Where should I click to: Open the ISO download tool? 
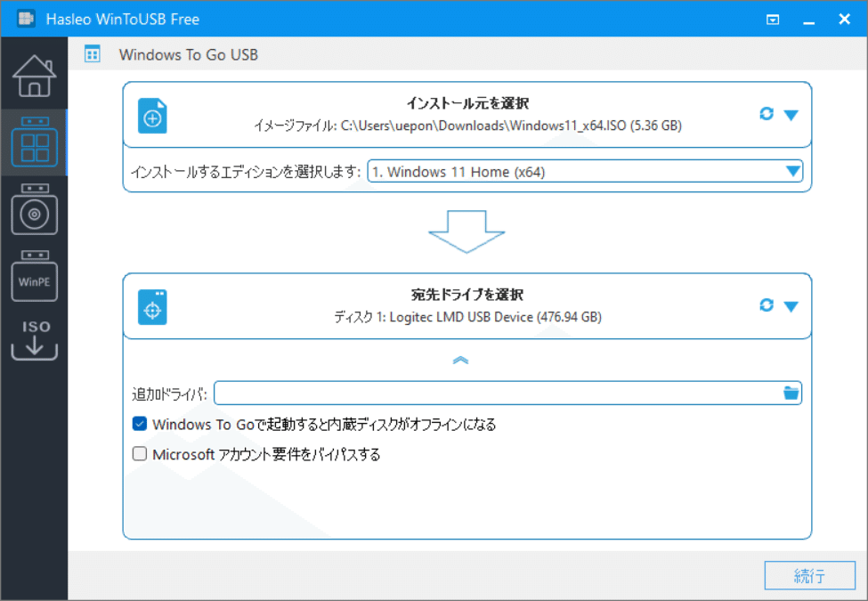(34, 337)
